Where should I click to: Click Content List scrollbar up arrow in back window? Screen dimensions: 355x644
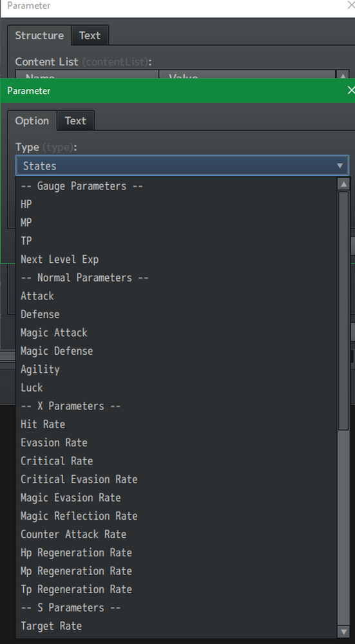point(343,75)
